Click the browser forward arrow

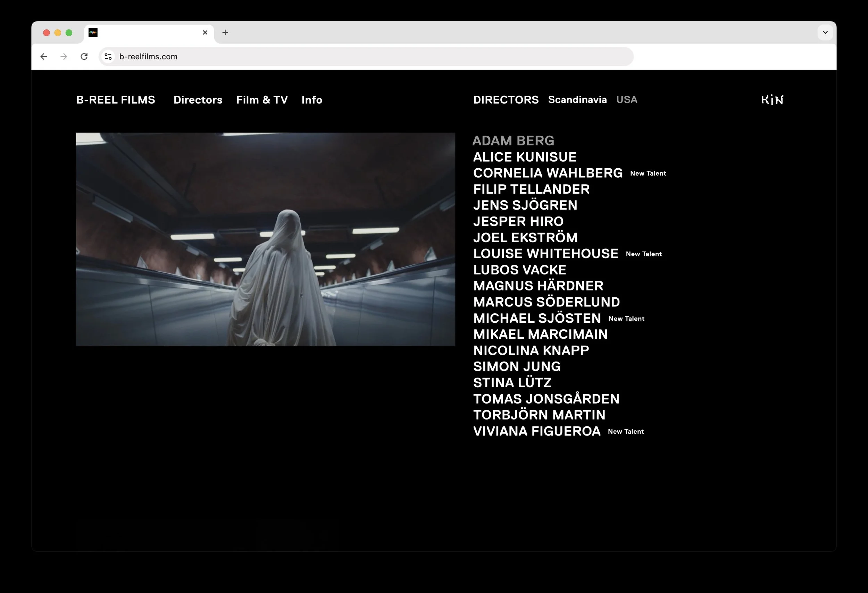[64, 56]
